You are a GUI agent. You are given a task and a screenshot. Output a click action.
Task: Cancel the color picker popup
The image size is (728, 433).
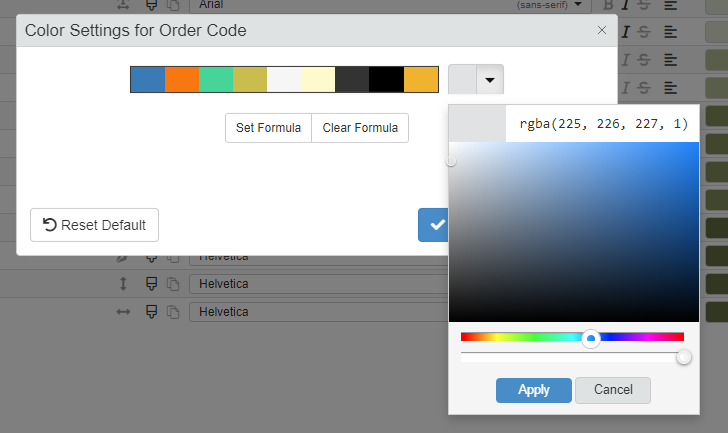pos(613,390)
